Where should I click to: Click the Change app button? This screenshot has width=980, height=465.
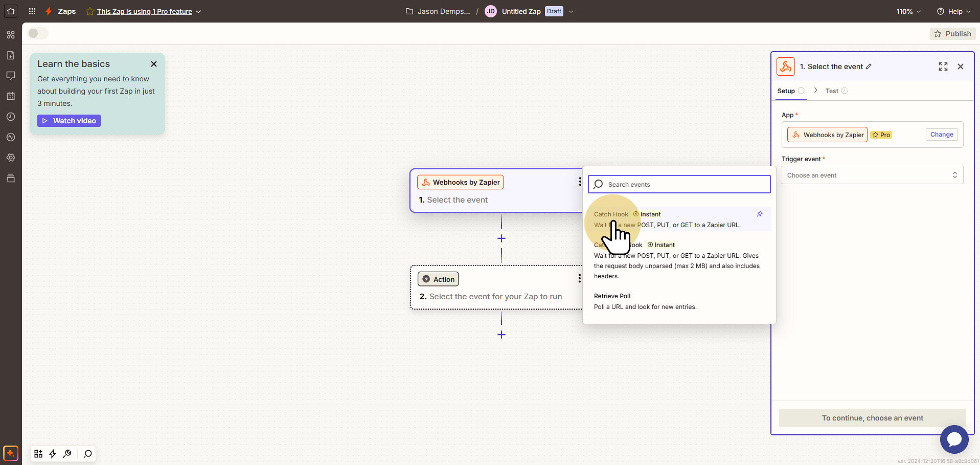click(x=942, y=135)
